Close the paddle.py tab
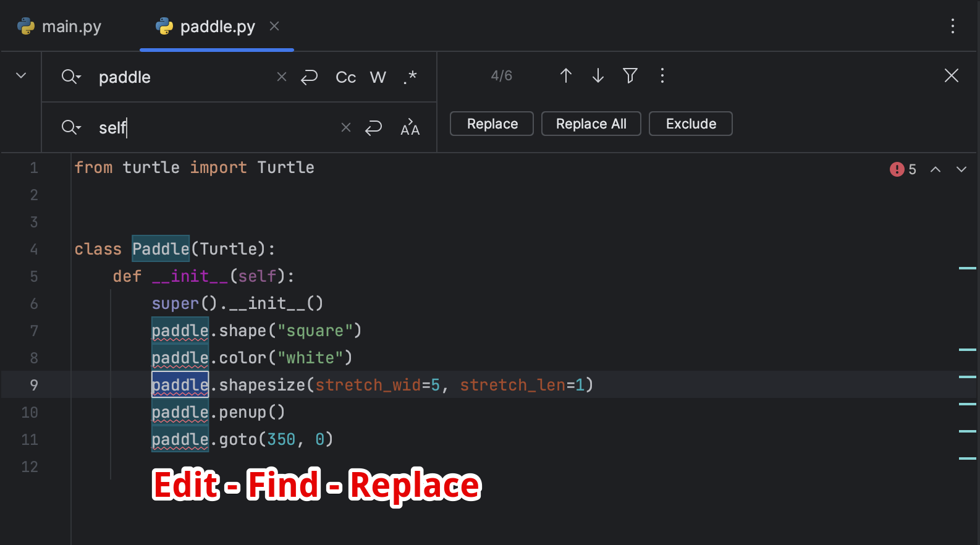 tap(274, 26)
